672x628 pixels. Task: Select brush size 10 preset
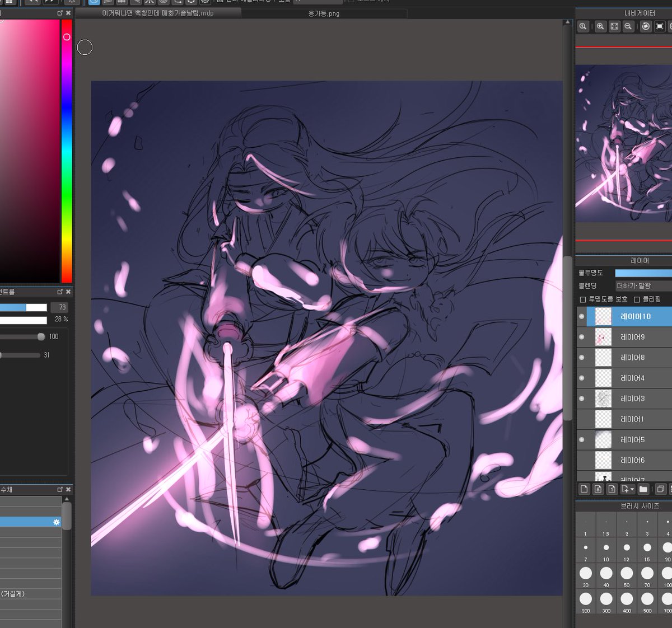(x=606, y=551)
